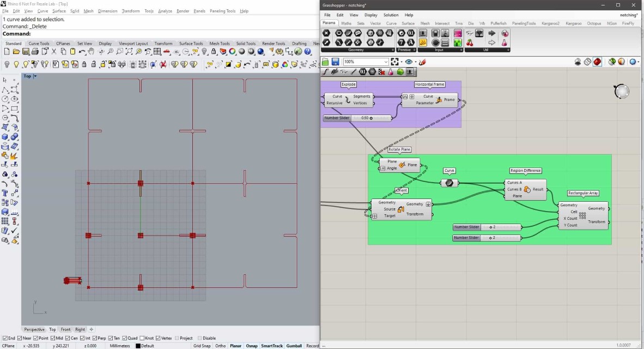Viewport: 644px width, 349px height.
Task: Click the Cut scissors icon in Rhino
Action: pyautogui.click(x=54, y=52)
